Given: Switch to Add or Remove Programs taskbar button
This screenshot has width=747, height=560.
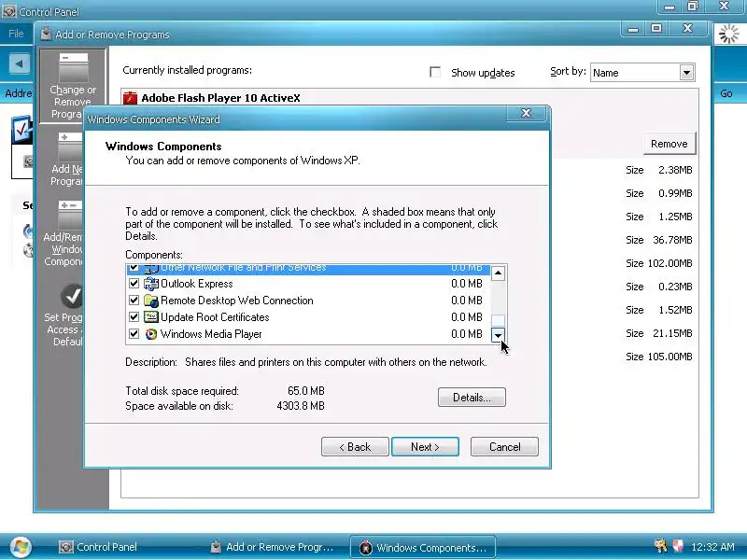Looking at the screenshot, I should coord(272,547).
